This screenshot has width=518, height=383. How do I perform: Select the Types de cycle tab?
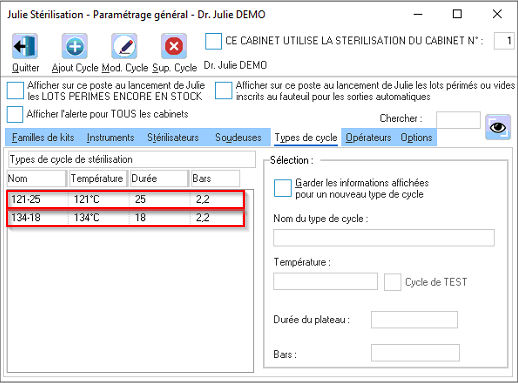pos(306,137)
